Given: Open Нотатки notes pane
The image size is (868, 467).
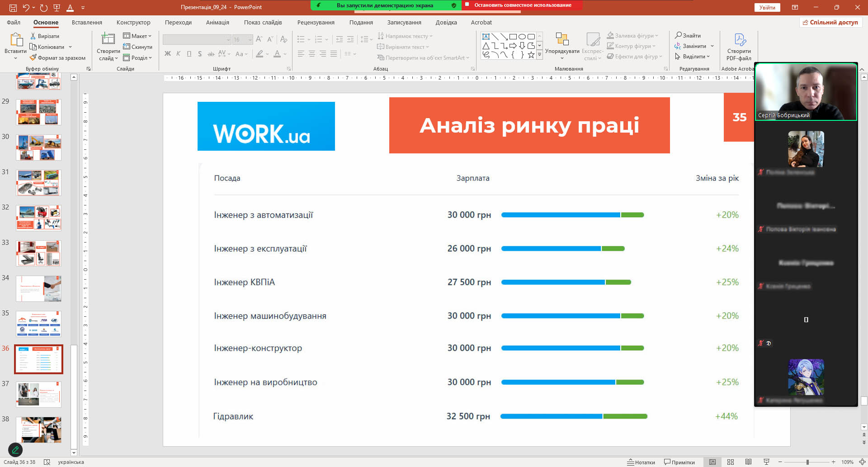Looking at the screenshot, I should click(x=641, y=462).
